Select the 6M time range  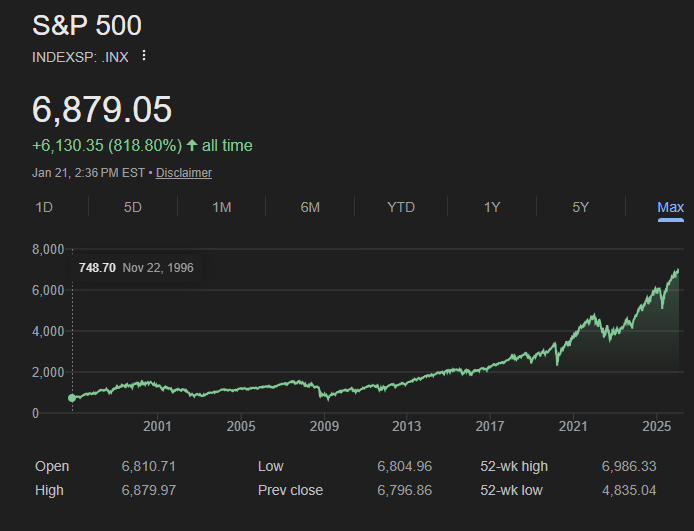pos(310,207)
